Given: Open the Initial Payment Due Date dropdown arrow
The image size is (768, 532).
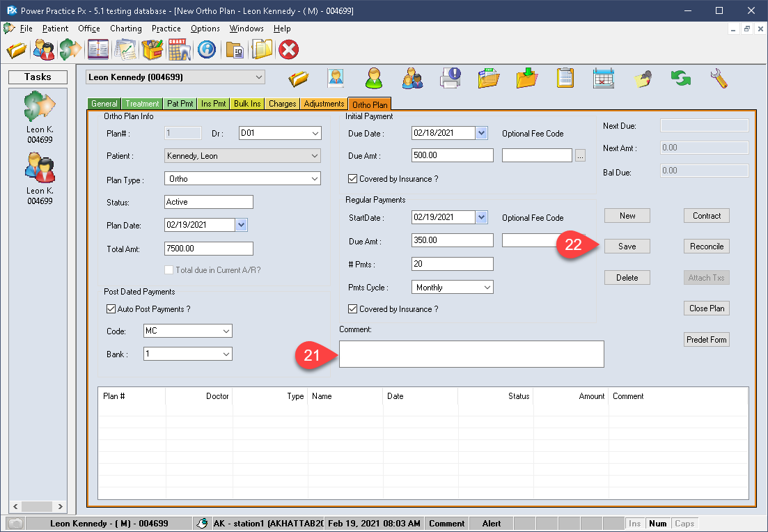Looking at the screenshot, I should [x=481, y=133].
